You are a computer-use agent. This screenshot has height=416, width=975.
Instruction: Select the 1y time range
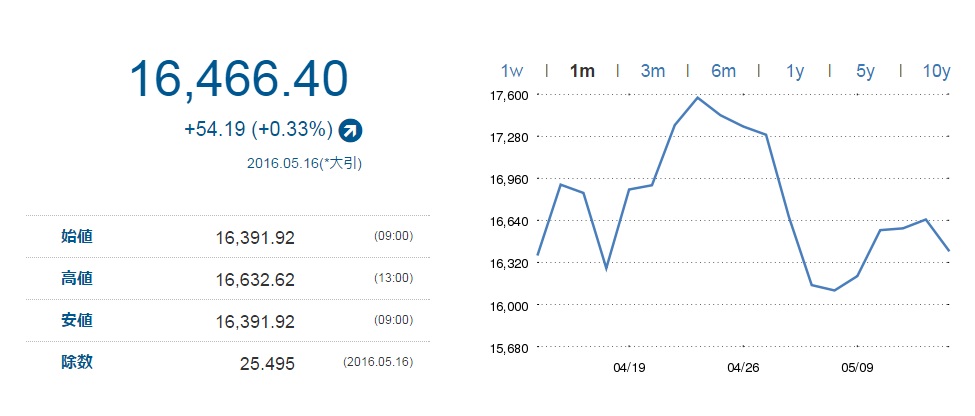click(x=795, y=71)
